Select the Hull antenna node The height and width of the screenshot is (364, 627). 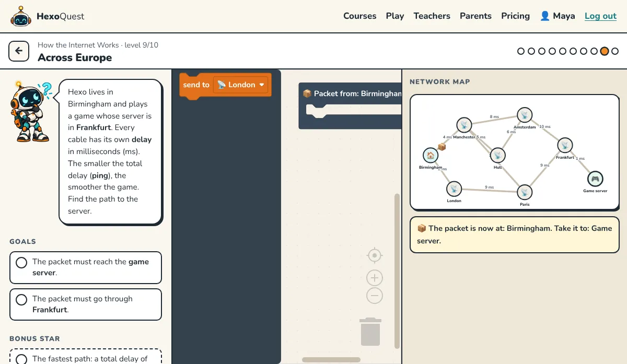click(x=497, y=155)
